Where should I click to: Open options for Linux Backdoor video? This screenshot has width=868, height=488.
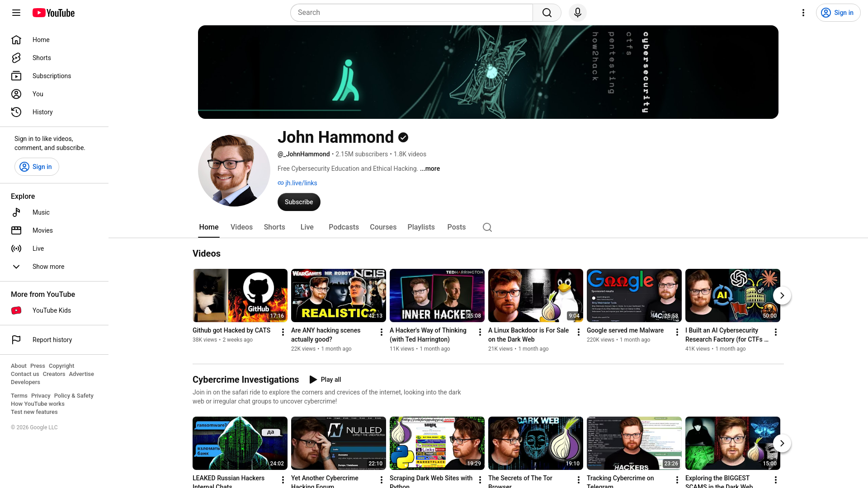579,332
